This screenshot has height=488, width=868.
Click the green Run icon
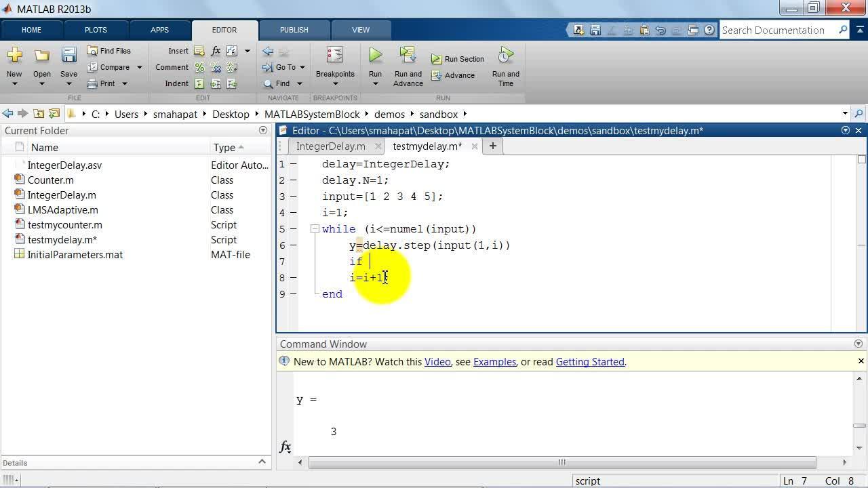(375, 55)
